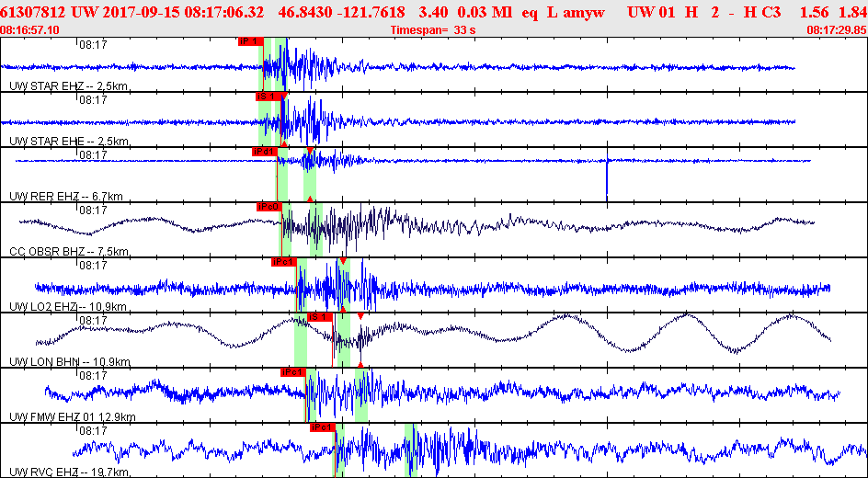Select the UW LO2 EHZ -- 10.9km channel label

pos(68,307)
